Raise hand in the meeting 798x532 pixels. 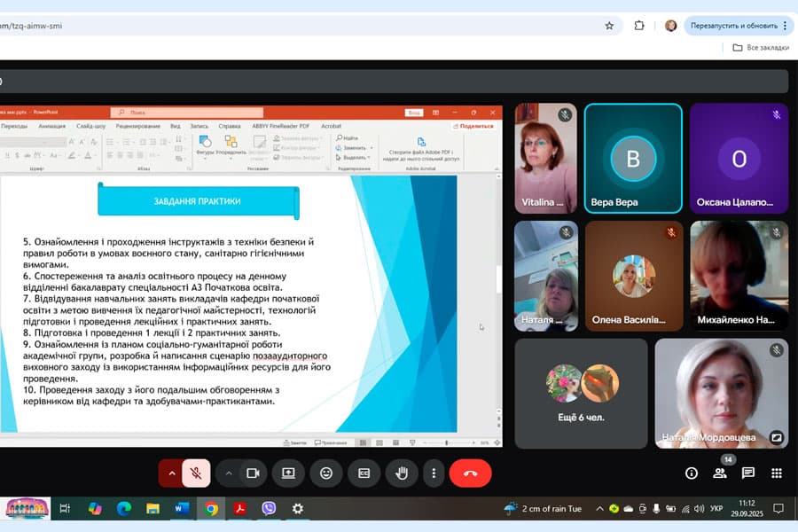tap(401, 473)
